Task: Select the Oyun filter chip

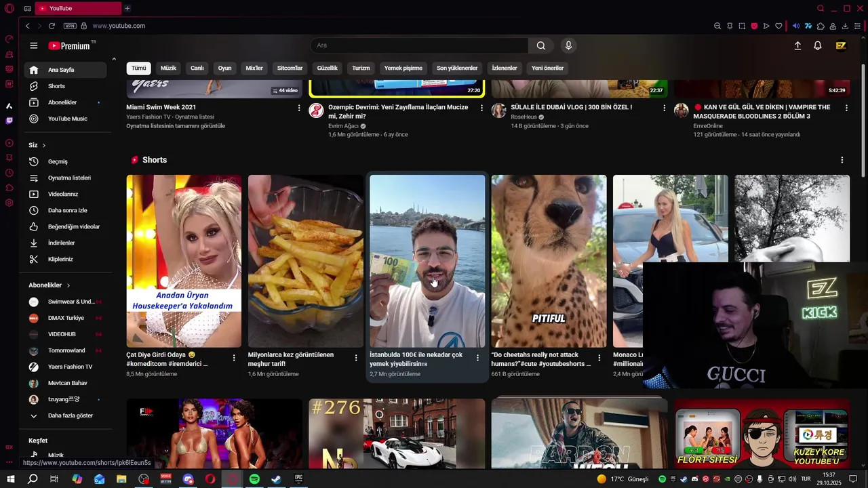Action: tap(224, 68)
